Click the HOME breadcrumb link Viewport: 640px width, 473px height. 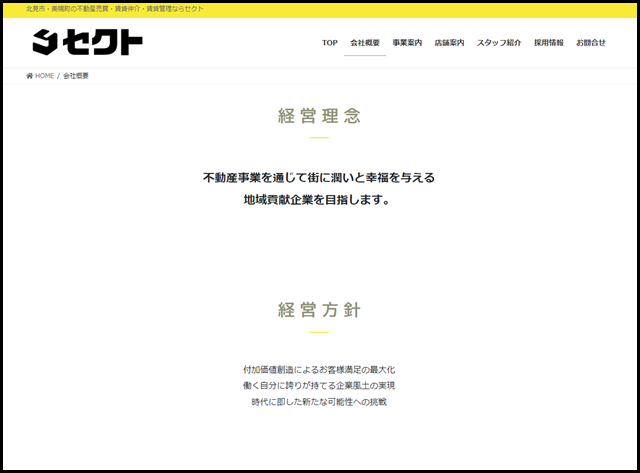click(44, 76)
